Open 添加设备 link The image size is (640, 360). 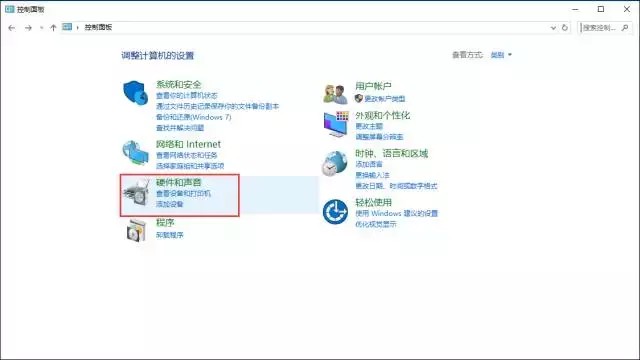click(170, 204)
